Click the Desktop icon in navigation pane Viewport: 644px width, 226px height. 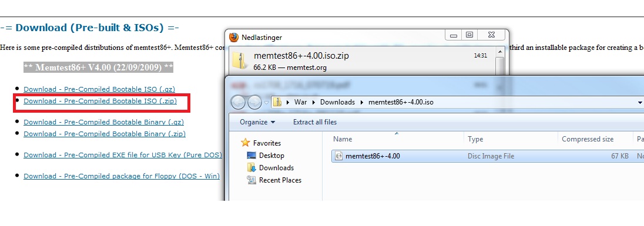251,156
